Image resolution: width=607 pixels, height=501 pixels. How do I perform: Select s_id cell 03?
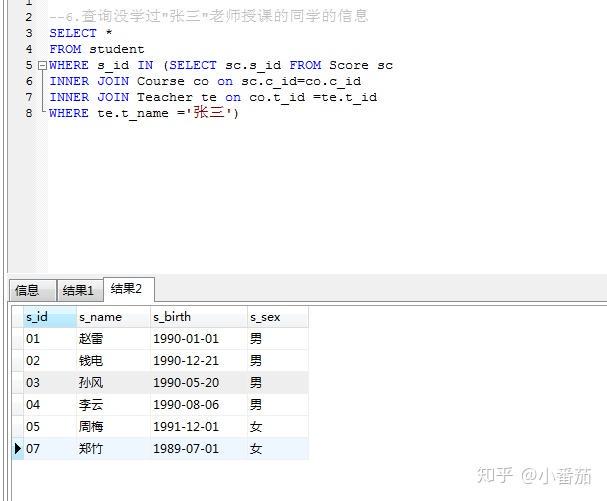pos(50,383)
